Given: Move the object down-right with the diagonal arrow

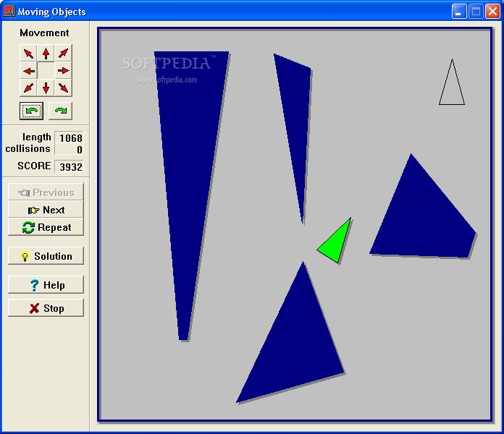Looking at the screenshot, I should tap(63, 88).
